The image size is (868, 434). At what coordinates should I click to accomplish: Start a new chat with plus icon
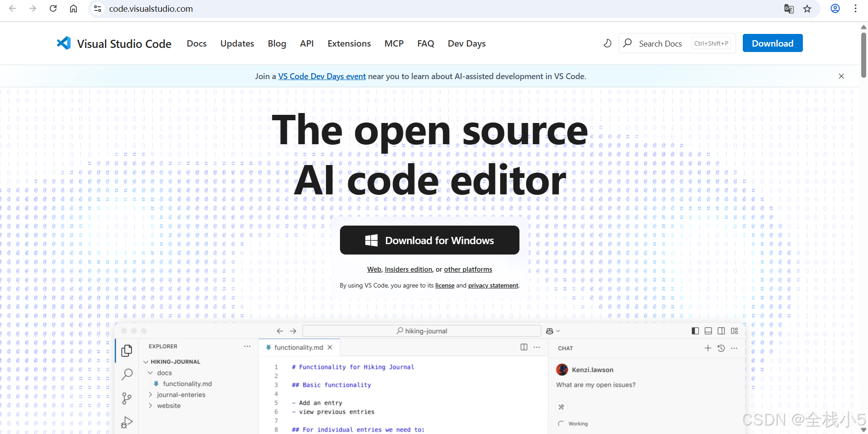(708, 348)
